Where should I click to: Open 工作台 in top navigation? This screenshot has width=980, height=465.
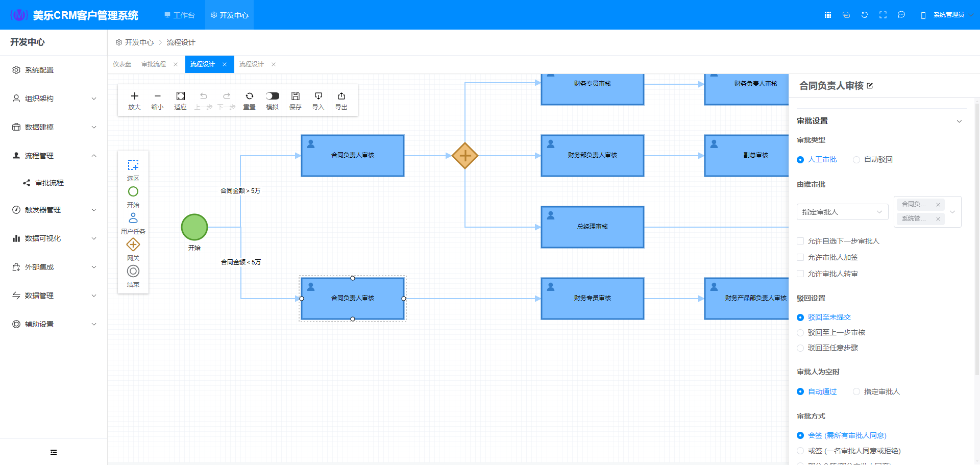tap(180, 15)
